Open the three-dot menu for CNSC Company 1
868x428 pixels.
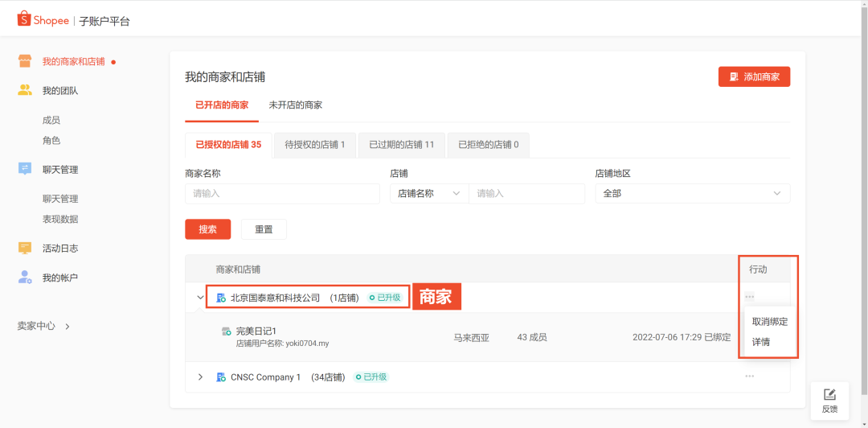coord(749,377)
